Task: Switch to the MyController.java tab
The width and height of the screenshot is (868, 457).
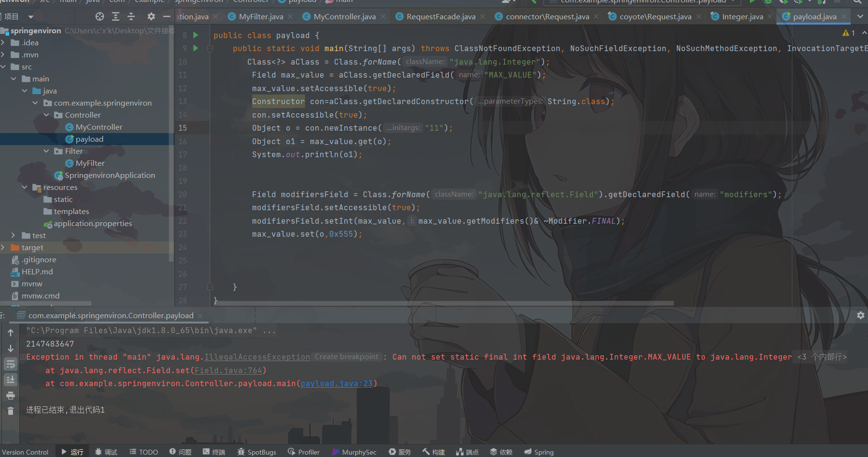Action: pos(344,17)
